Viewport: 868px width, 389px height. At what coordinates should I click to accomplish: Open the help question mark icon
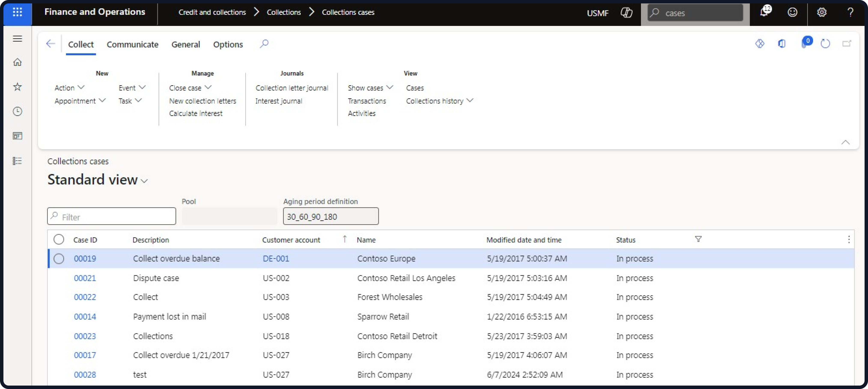pyautogui.click(x=850, y=12)
